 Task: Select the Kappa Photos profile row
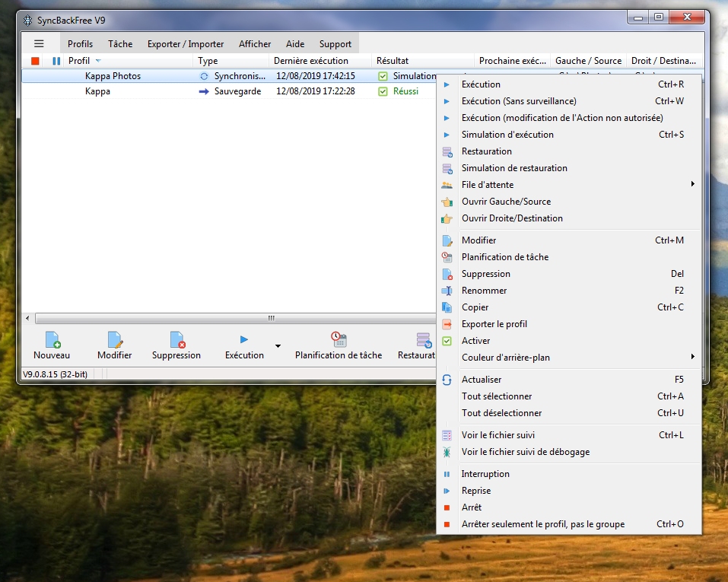pos(229,76)
